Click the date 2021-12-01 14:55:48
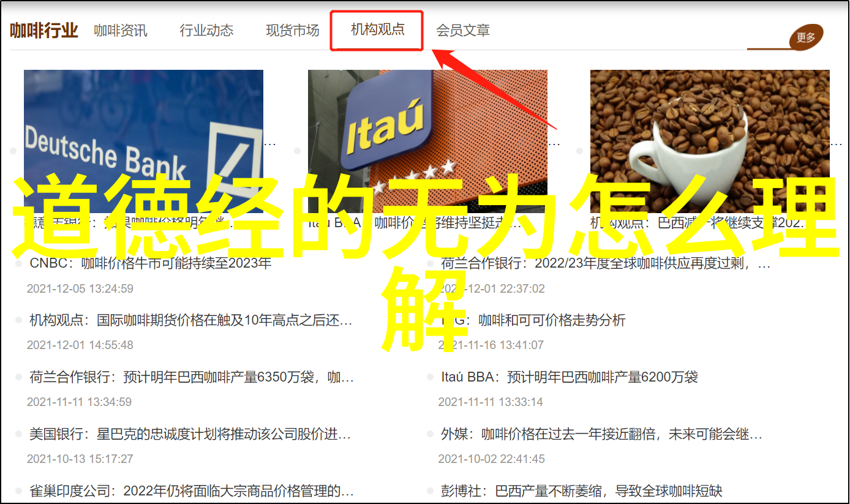The width and height of the screenshot is (850, 504). [80, 345]
